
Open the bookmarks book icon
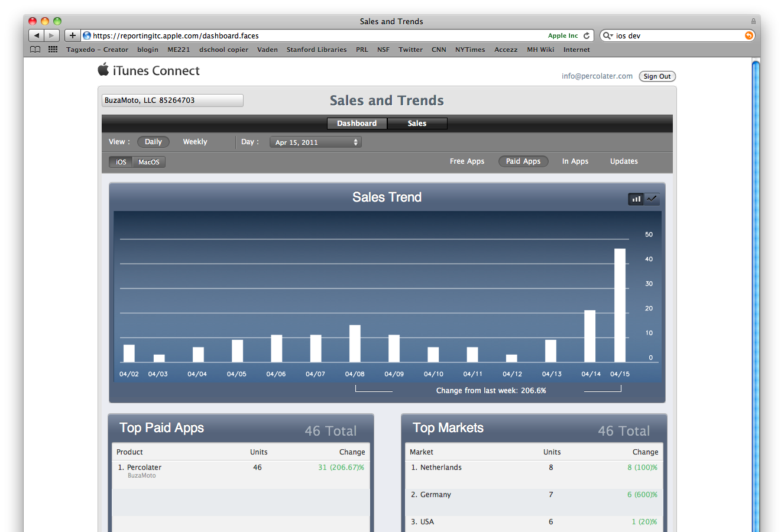[35, 50]
